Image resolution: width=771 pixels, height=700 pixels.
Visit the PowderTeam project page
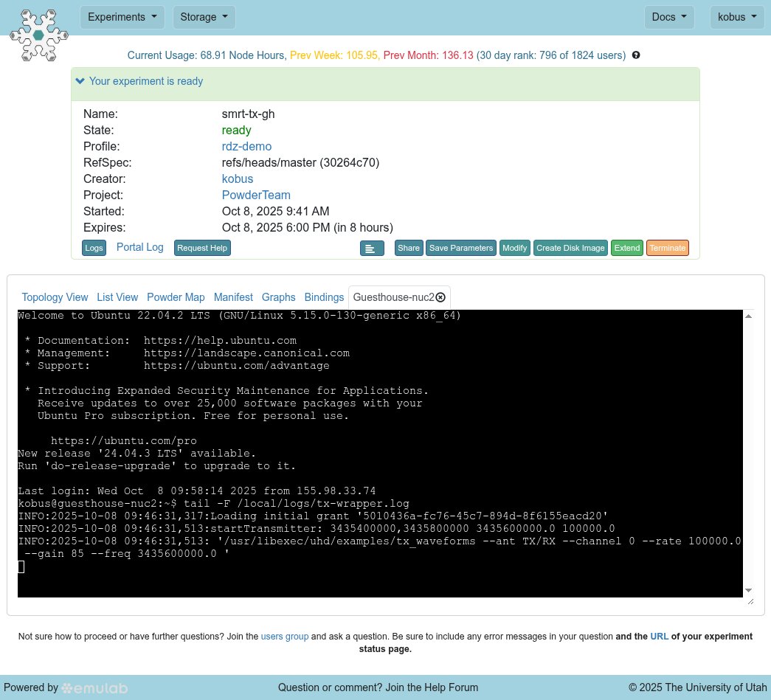coord(256,195)
